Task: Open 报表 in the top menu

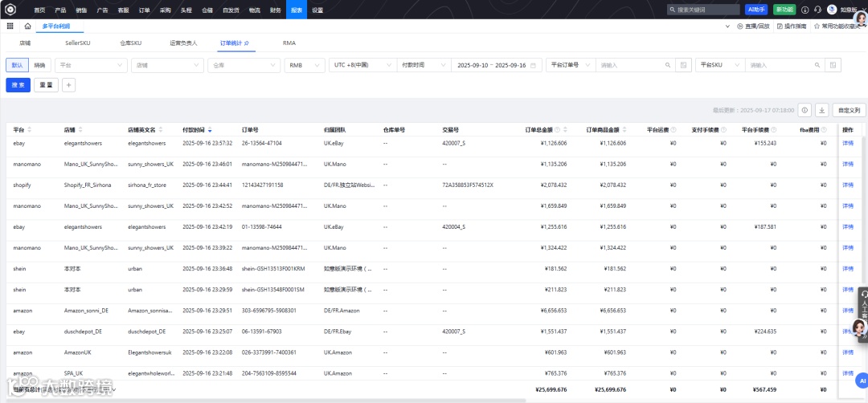Action: tap(296, 10)
